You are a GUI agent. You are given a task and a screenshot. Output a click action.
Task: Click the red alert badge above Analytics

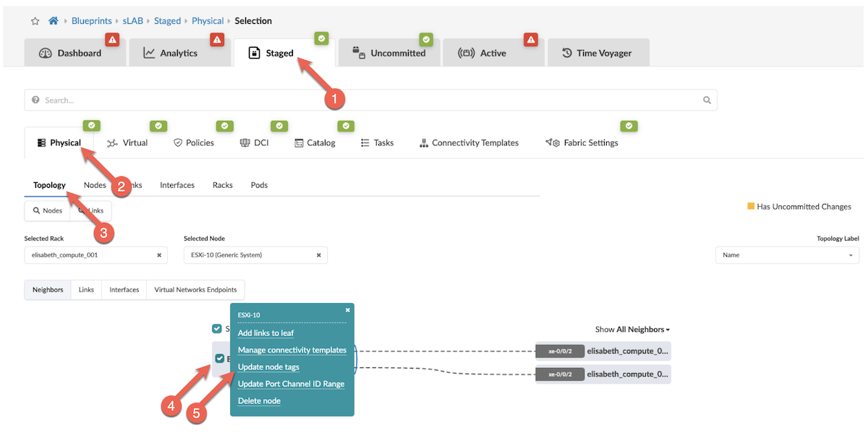(x=217, y=39)
